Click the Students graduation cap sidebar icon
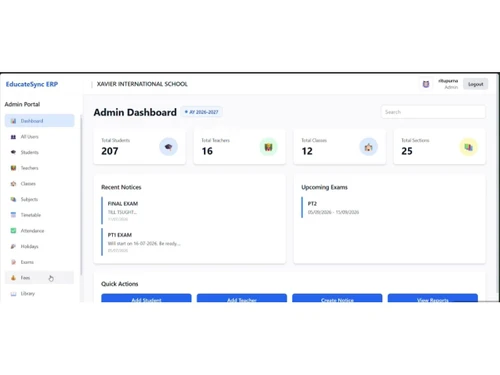The image size is (500, 375). [x=13, y=152]
